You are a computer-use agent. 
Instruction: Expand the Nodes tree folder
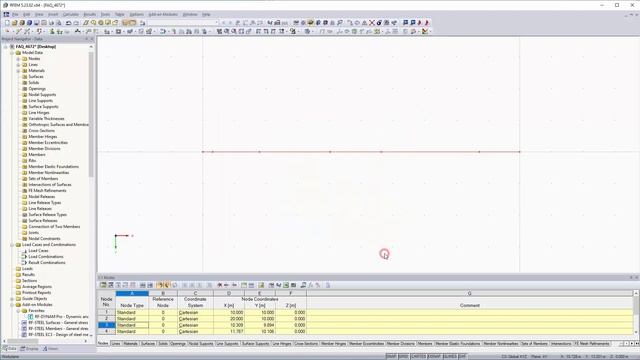point(18,59)
